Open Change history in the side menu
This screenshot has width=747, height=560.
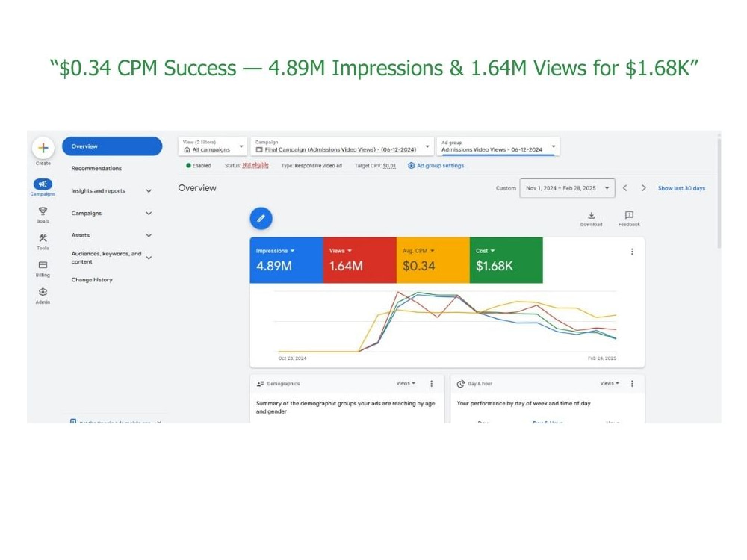[x=92, y=279]
